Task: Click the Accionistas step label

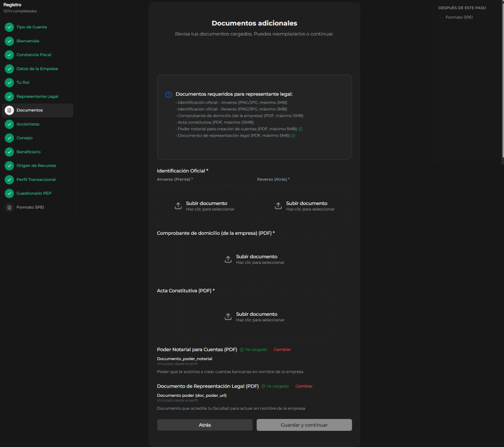Action: click(x=28, y=124)
